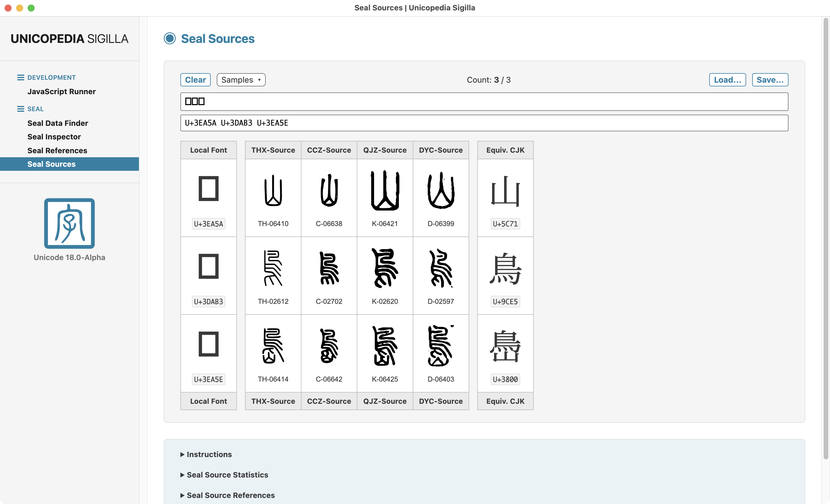Click the QJZ-Source seal glyph K-02620
The image size is (830, 504).
pyautogui.click(x=385, y=268)
